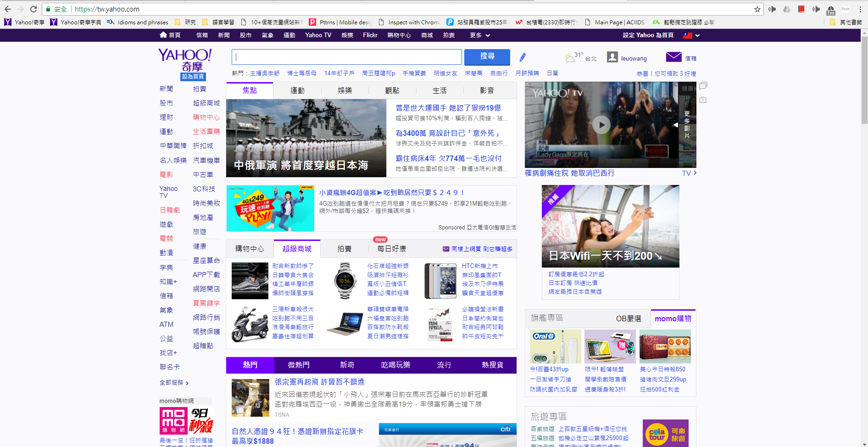Viewport: 868px width, 447px height.
Task: Open the 每日好康 shopping tab
Action: click(x=392, y=249)
